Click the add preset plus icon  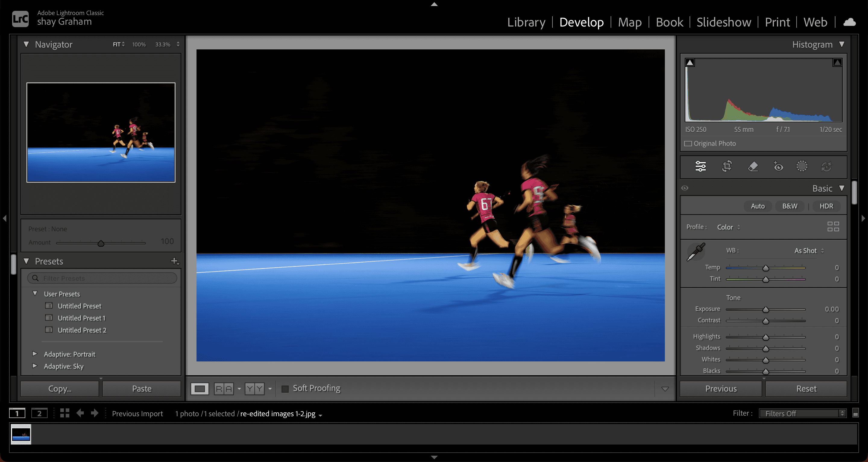(175, 261)
